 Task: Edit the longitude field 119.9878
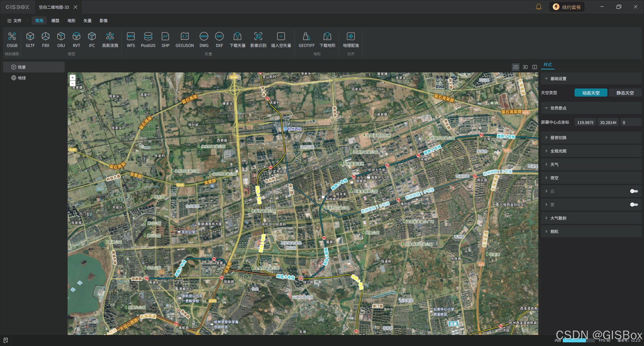click(585, 122)
